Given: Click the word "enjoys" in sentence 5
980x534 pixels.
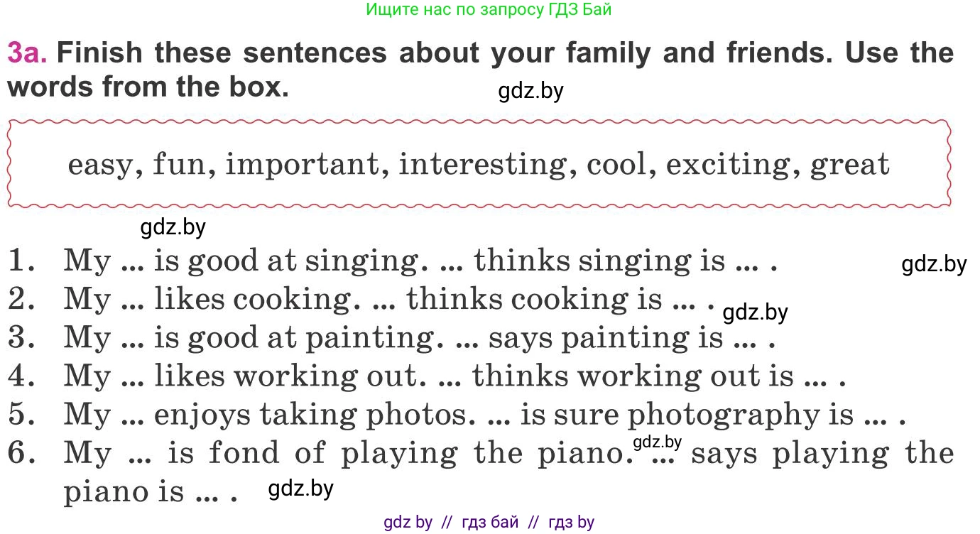Looking at the screenshot, I should coord(202,415).
